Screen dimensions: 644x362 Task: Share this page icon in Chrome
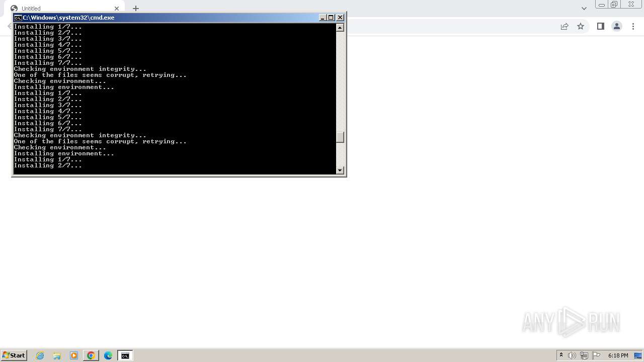point(565,27)
